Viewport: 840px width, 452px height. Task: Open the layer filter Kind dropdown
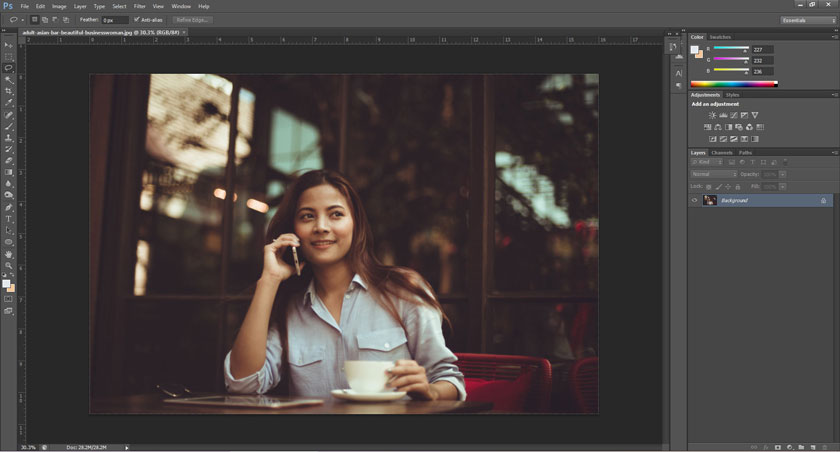[707, 162]
